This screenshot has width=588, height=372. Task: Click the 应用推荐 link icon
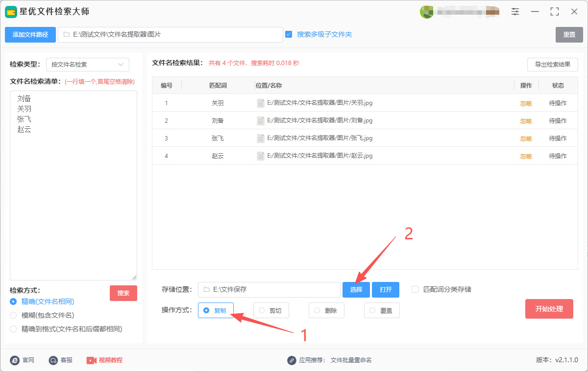[292, 360]
